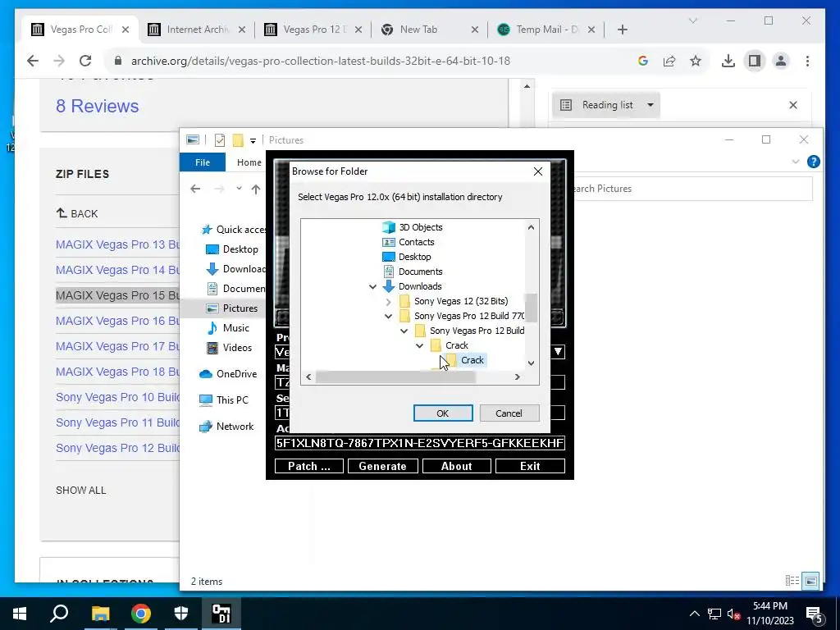This screenshot has height=630, width=840.
Task: Switch Explorer to details view
Action: 792,581
